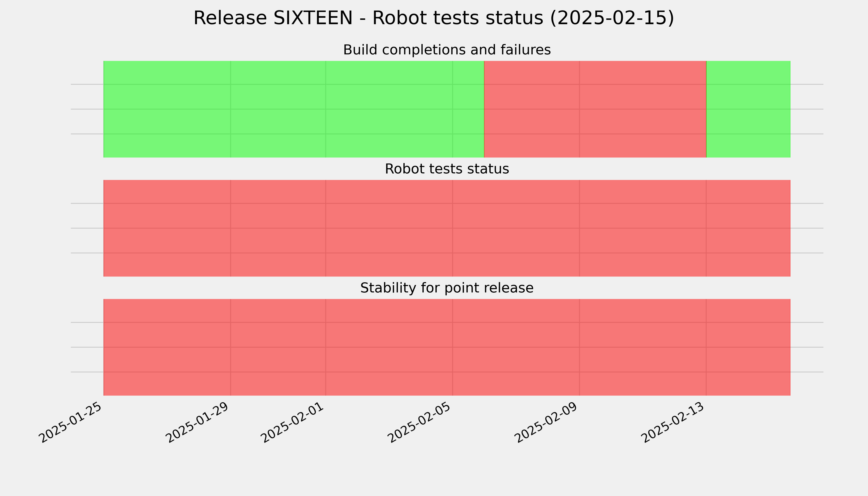Click the 2025-02-09 x-axis date label
Viewport: 868px width, 496px height.
coord(546,423)
